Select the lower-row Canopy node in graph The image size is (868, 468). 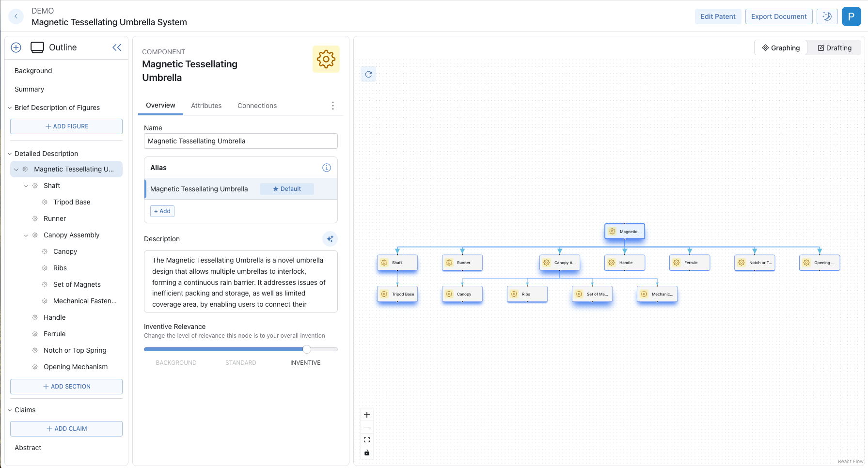(462, 294)
